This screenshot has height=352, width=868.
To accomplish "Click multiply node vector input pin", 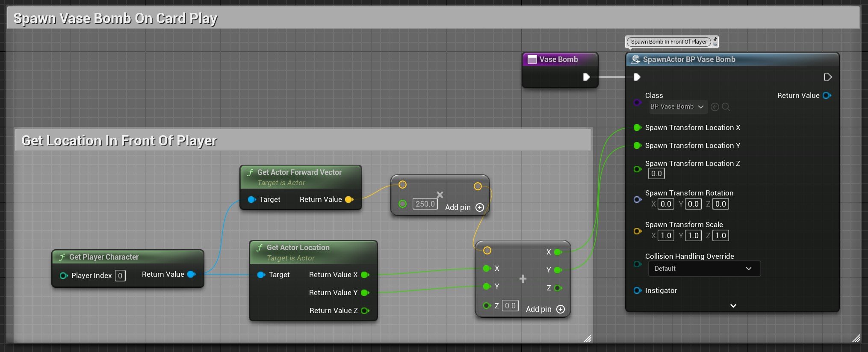I will pyautogui.click(x=402, y=185).
